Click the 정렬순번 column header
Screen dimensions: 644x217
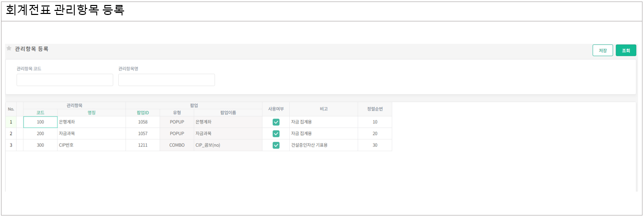pyautogui.click(x=375, y=109)
